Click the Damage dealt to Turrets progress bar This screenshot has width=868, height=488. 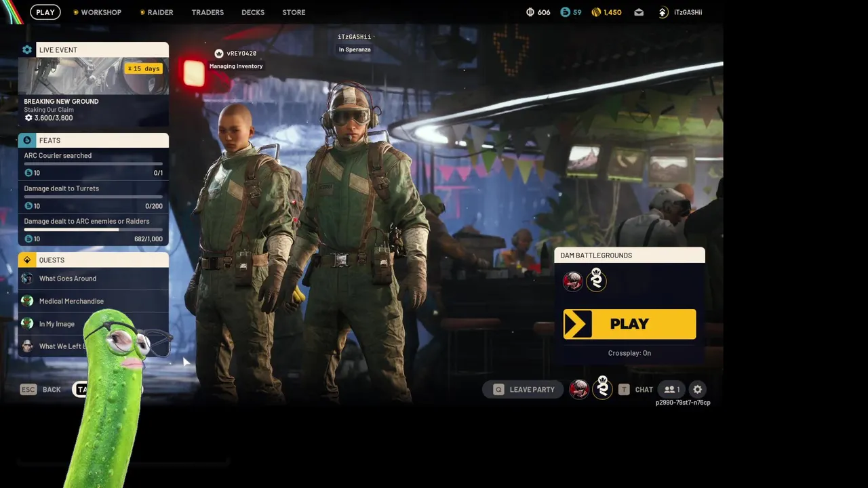pyautogui.click(x=94, y=197)
